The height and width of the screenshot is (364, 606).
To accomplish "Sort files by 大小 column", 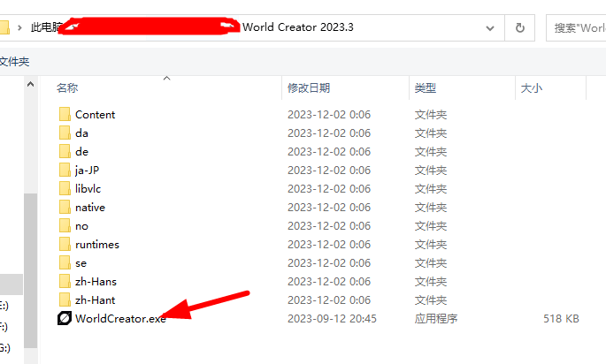I will (x=532, y=88).
